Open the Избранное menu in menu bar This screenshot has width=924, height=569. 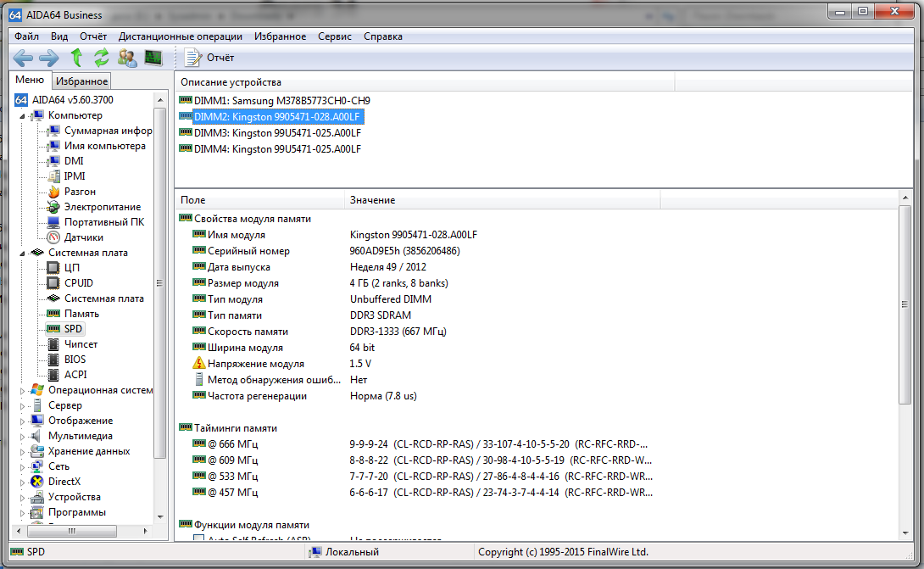[280, 36]
